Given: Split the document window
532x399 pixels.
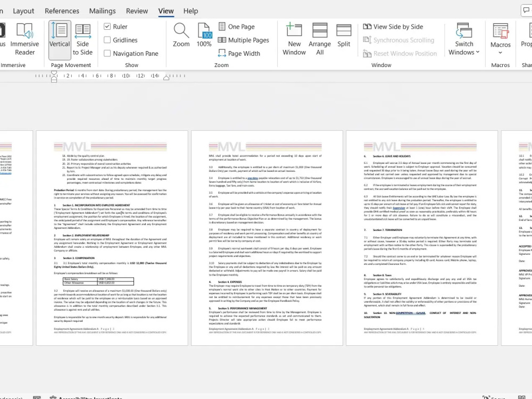Looking at the screenshot, I should click(344, 35).
